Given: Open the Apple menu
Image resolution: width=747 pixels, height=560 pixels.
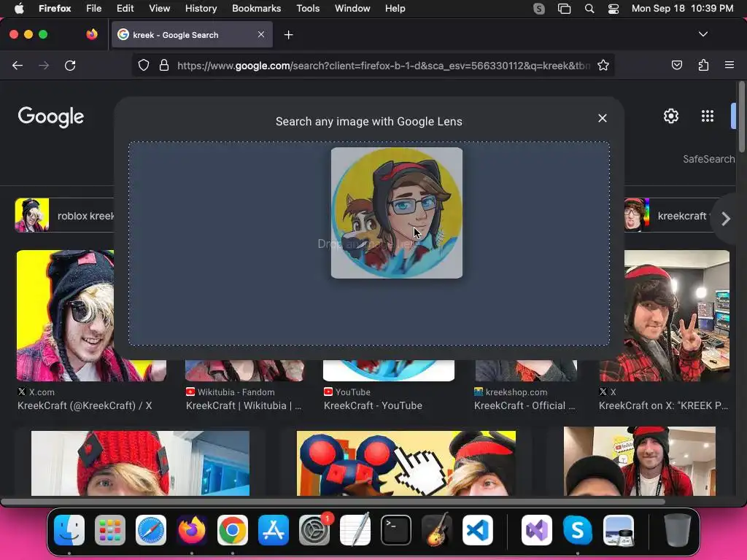Looking at the screenshot, I should point(19,9).
